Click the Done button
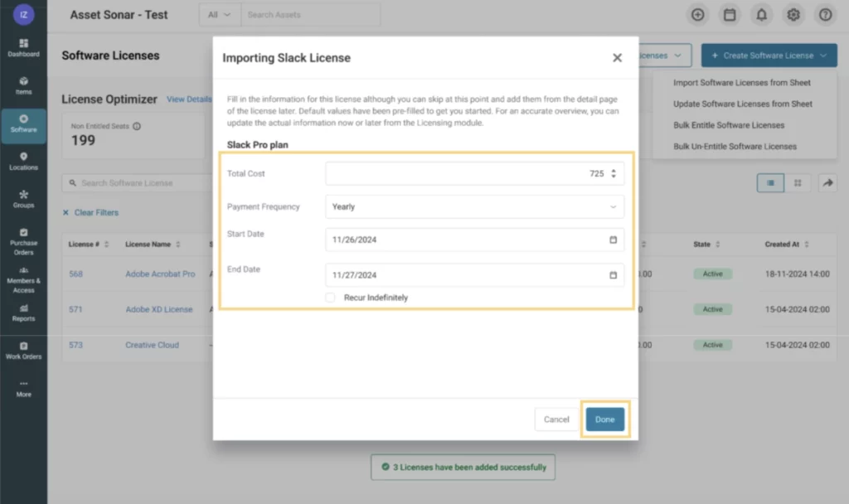The height and width of the screenshot is (504, 849). (x=604, y=419)
